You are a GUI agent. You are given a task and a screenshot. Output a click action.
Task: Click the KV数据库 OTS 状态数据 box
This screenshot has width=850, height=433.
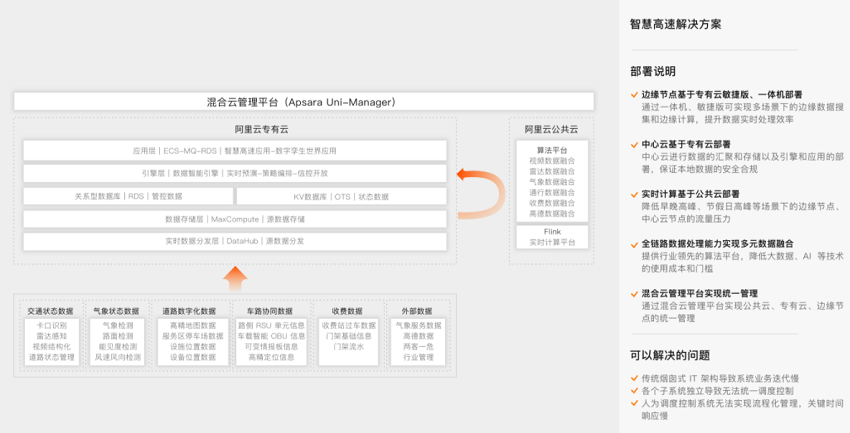(x=342, y=196)
